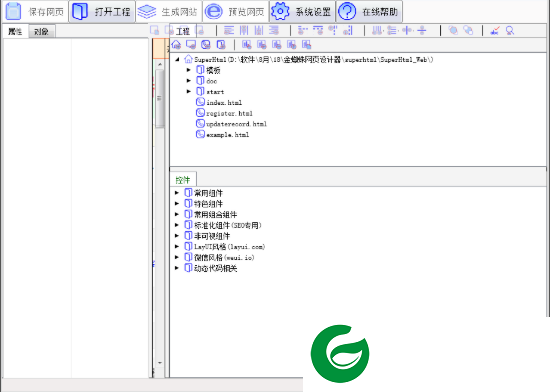Expand the doc folder
The height and width of the screenshot is (392, 553).
189,80
